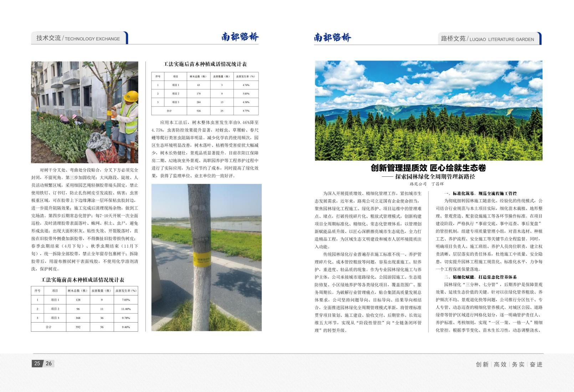
Task: Select page number 26 in the footer
Action: point(49,363)
